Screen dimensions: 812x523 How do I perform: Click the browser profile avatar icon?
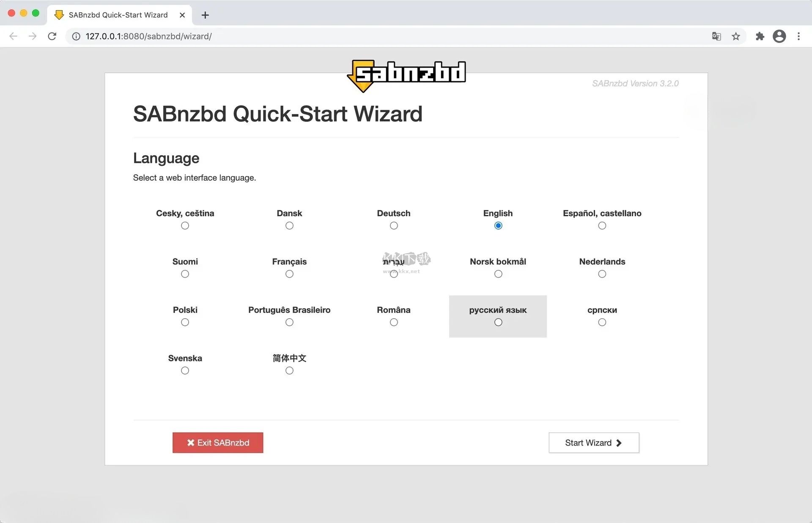pos(779,36)
